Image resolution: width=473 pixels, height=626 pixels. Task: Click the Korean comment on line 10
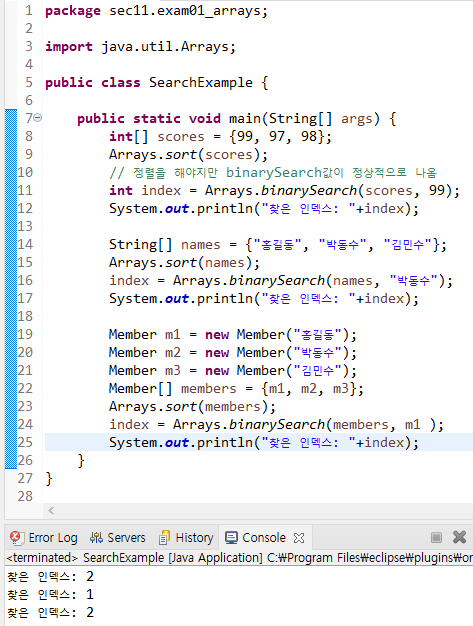click(x=273, y=172)
